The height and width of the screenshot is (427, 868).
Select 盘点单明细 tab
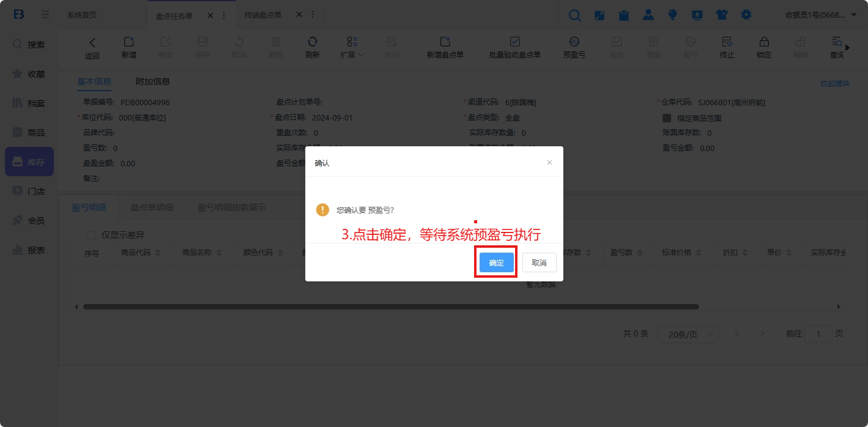152,207
